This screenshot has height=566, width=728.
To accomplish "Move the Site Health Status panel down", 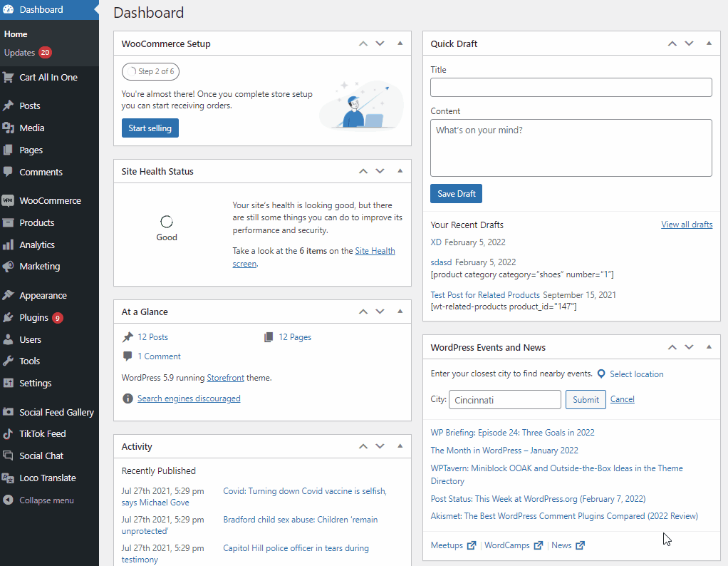I will 380,171.
